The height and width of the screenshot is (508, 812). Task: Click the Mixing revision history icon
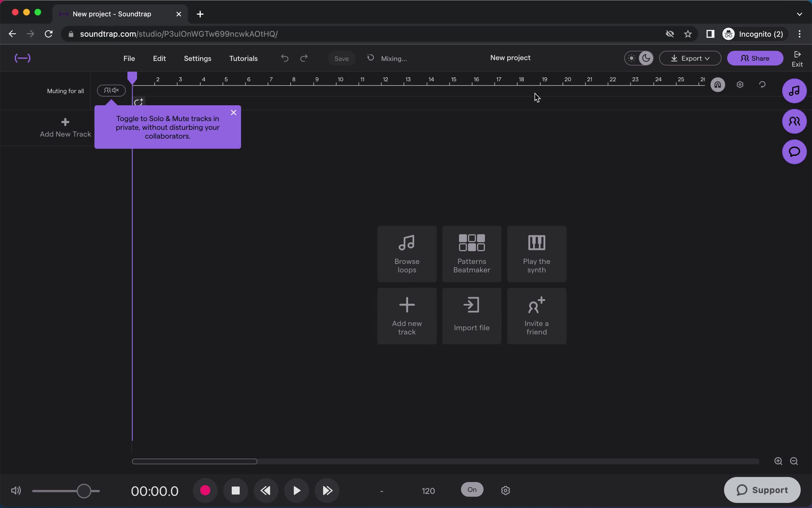click(370, 58)
